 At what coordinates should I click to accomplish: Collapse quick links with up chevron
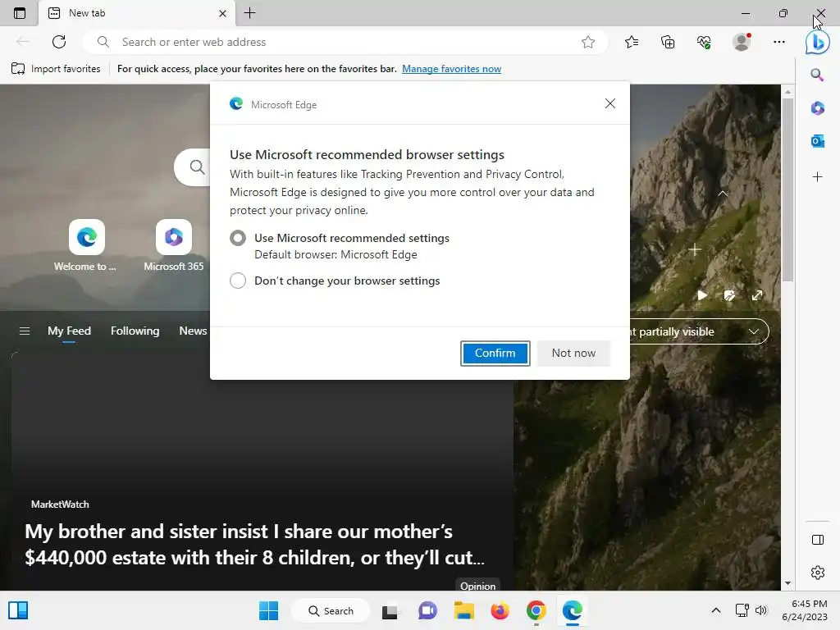point(723,194)
